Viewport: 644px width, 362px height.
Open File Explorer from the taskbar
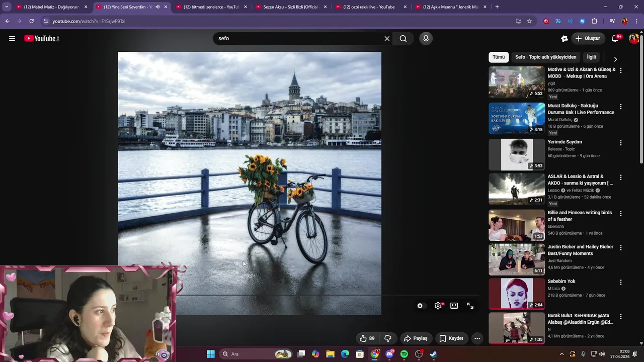(x=331, y=354)
